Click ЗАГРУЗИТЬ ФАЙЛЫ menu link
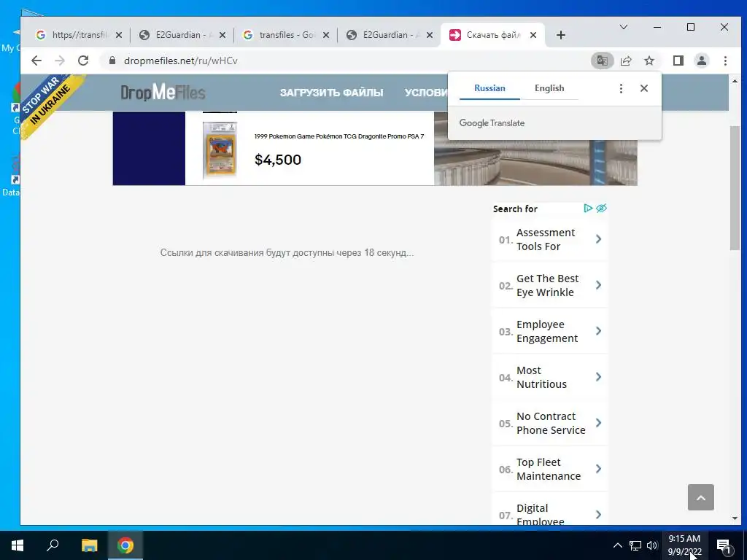747x560 pixels. tap(332, 93)
